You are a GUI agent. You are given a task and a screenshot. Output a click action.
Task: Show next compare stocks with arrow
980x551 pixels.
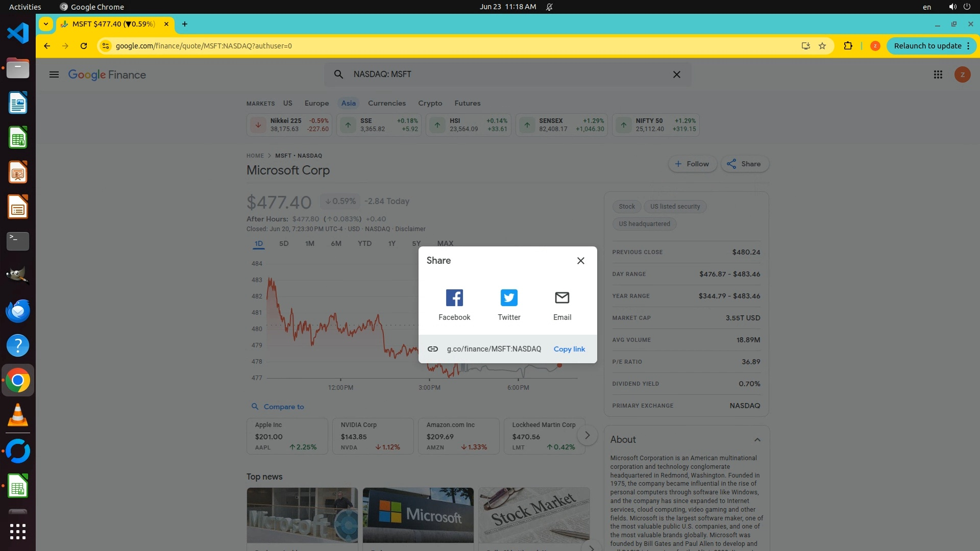tap(587, 435)
